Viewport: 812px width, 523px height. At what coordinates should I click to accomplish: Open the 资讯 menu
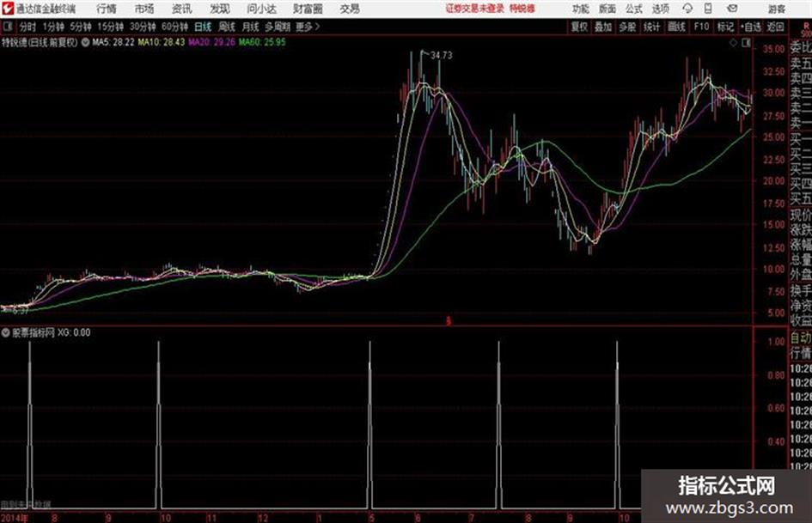(x=182, y=9)
